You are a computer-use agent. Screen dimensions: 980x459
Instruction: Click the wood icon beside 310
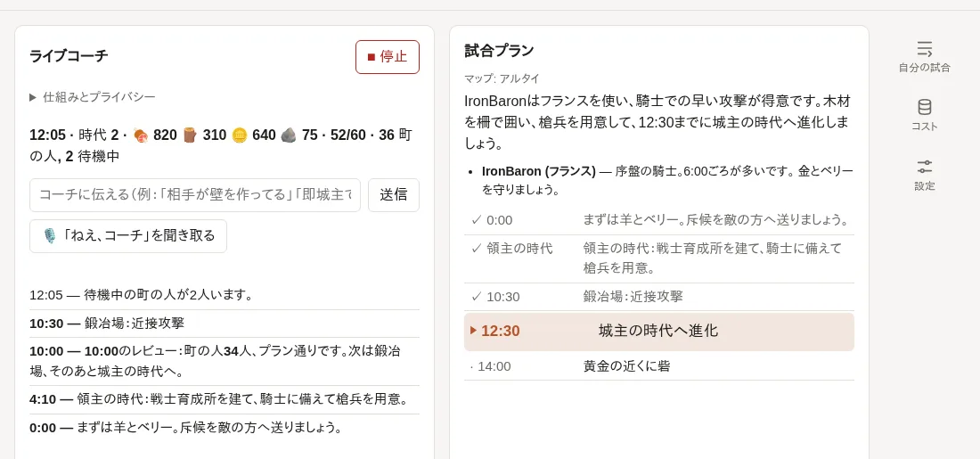tap(191, 135)
